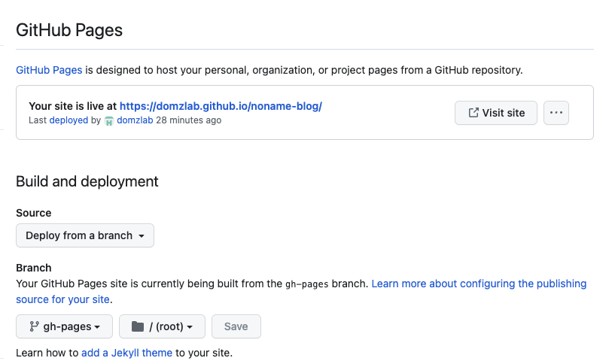615x364 pixels.
Task: Click the 'Build and deployment' heading
Action: (87, 181)
